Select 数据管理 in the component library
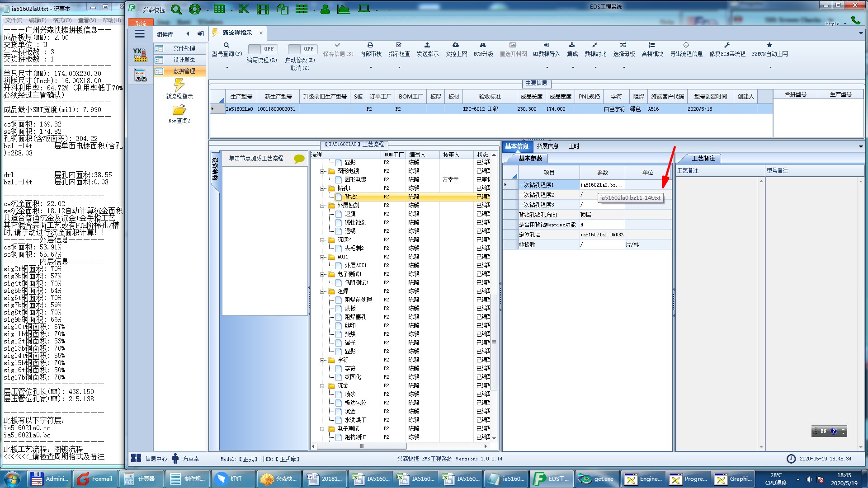The height and width of the screenshot is (488, 868). click(x=184, y=71)
